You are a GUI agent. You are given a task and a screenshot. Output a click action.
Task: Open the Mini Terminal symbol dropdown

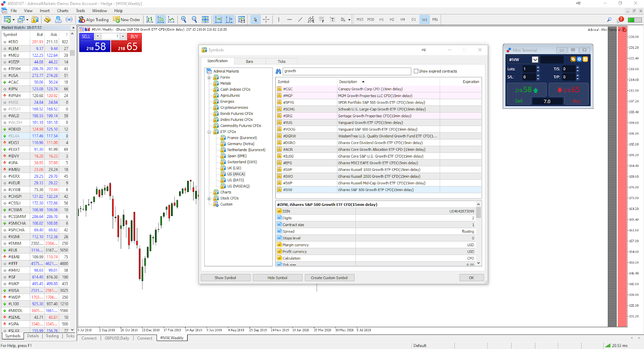535,60
